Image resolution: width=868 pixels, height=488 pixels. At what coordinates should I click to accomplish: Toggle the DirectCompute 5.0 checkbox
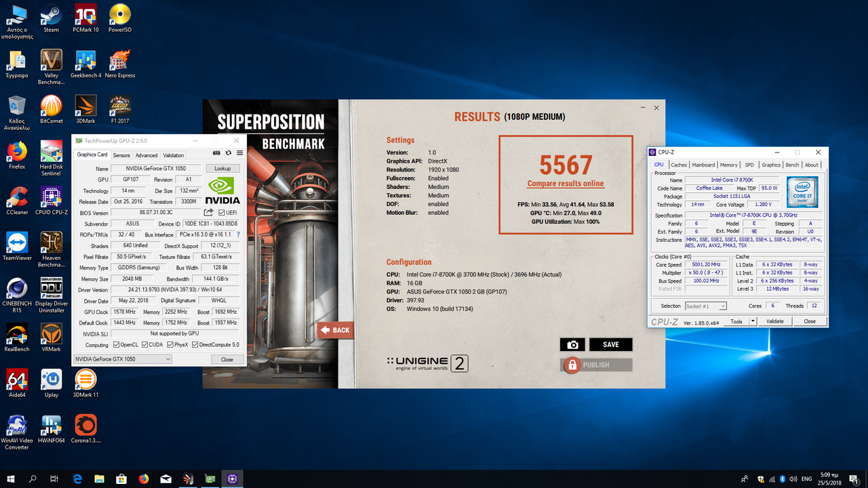[x=195, y=345]
